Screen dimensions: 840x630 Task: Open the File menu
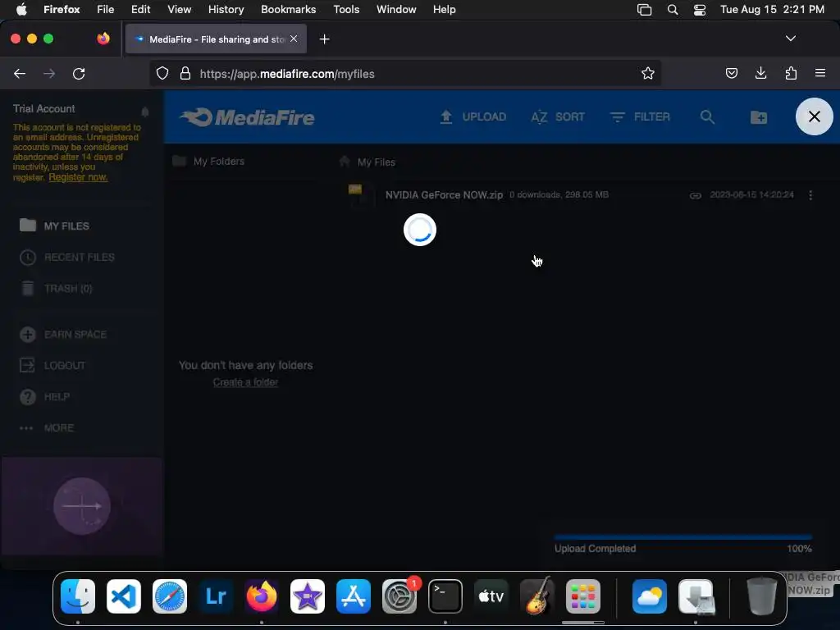(106, 10)
